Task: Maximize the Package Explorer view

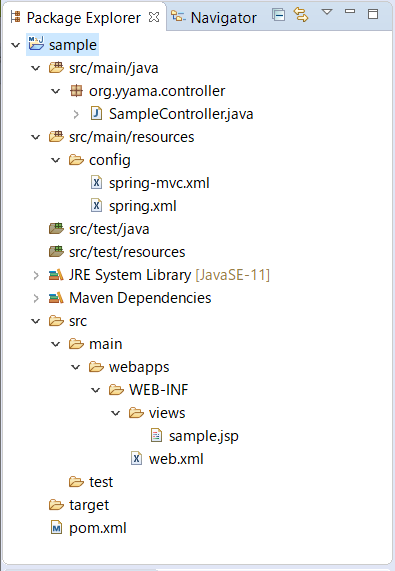Action: (x=373, y=14)
